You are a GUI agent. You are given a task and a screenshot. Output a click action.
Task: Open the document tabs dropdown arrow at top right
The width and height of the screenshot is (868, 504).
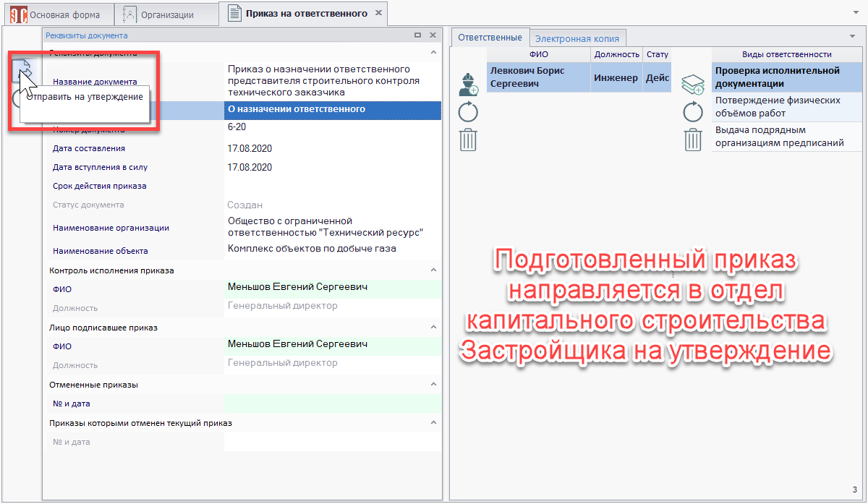(x=856, y=14)
